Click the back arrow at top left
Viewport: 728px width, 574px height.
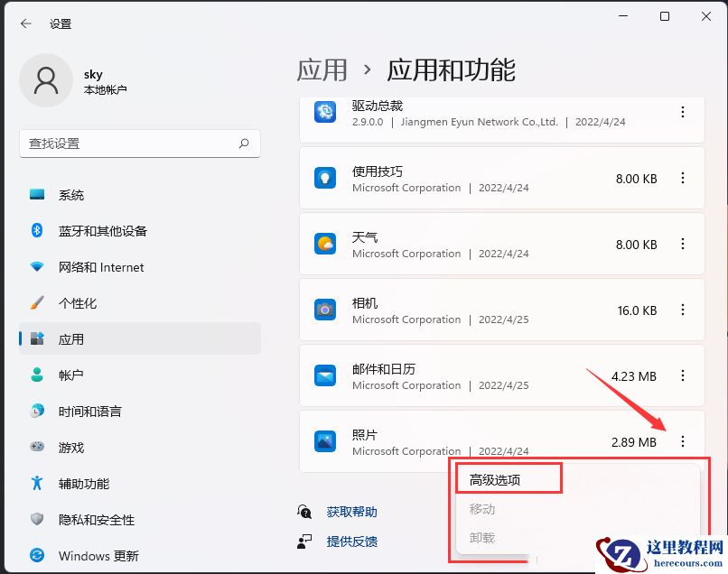point(24,23)
